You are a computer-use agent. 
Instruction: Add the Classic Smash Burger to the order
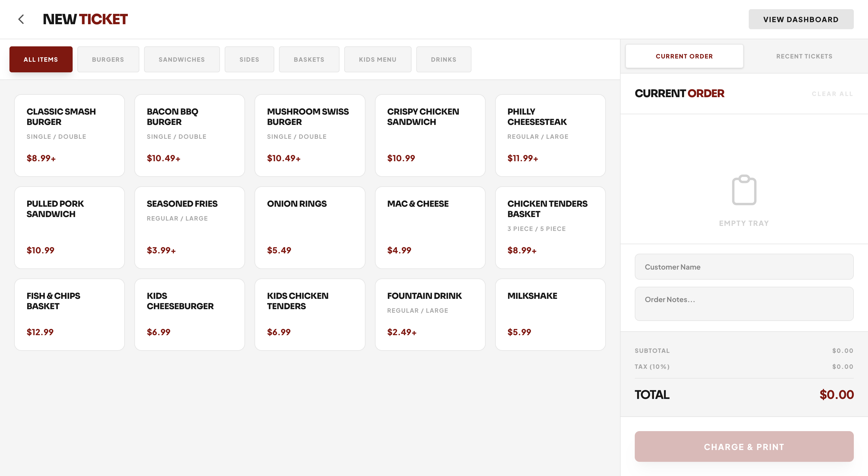[x=69, y=135]
